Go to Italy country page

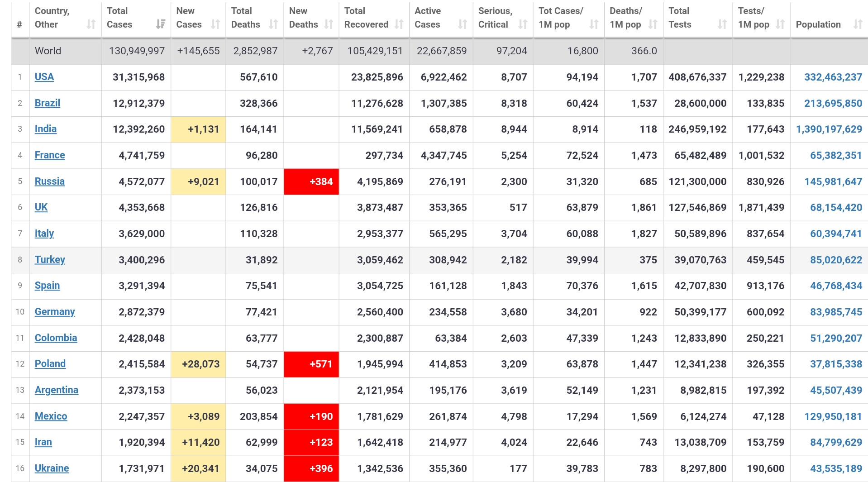44,234
